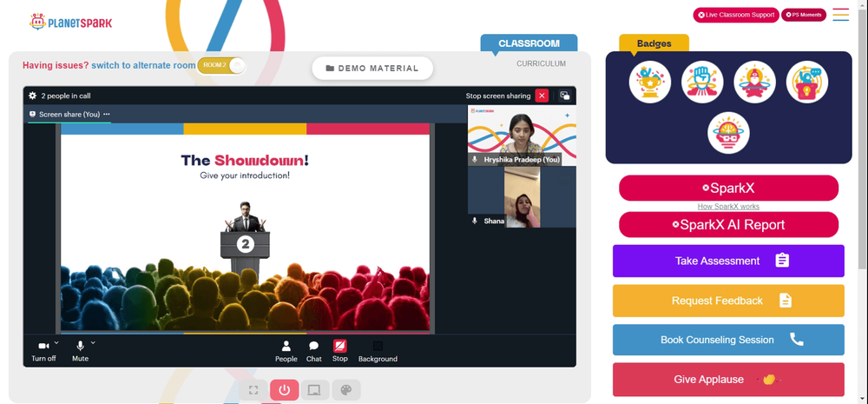The width and height of the screenshot is (868, 404).
Task: Expand camera options chevron
Action: point(56,342)
